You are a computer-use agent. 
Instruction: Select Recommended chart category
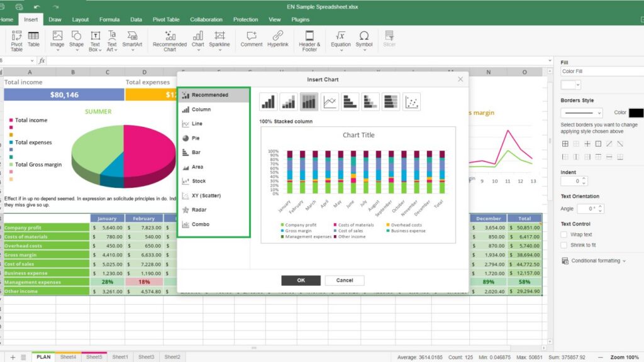click(214, 95)
